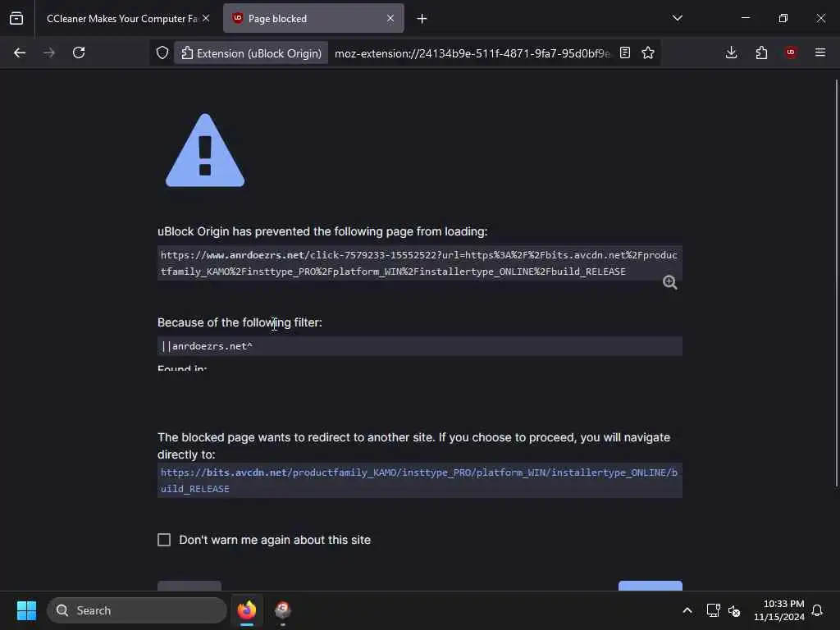This screenshot has height=630, width=840.
Task: Open the tracking protection shield icon
Action: coord(162,52)
